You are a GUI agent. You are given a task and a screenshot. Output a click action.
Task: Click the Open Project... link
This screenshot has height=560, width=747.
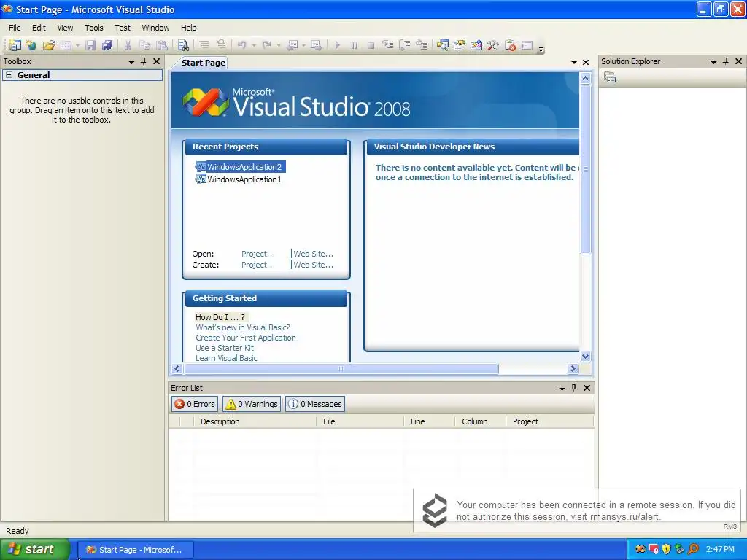pos(258,254)
